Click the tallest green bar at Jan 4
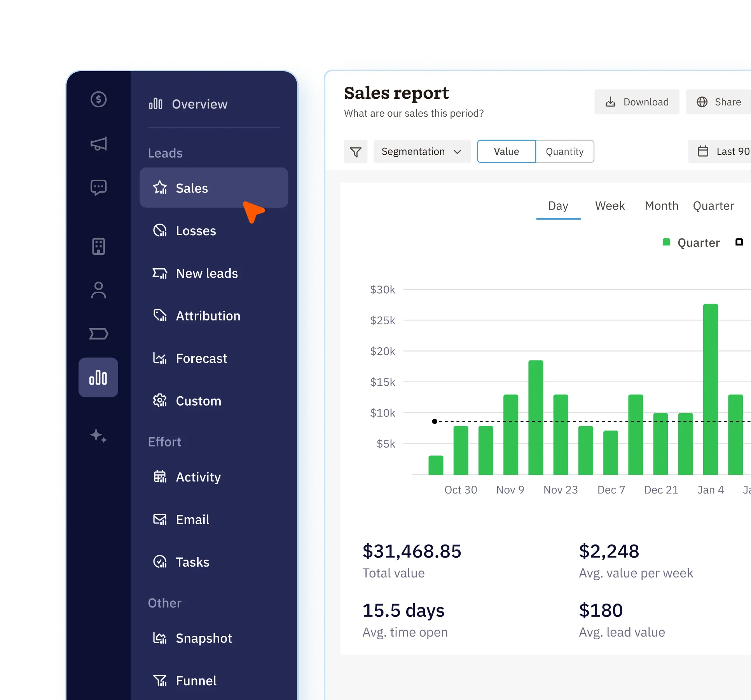This screenshot has width=751, height=700. 710,389
